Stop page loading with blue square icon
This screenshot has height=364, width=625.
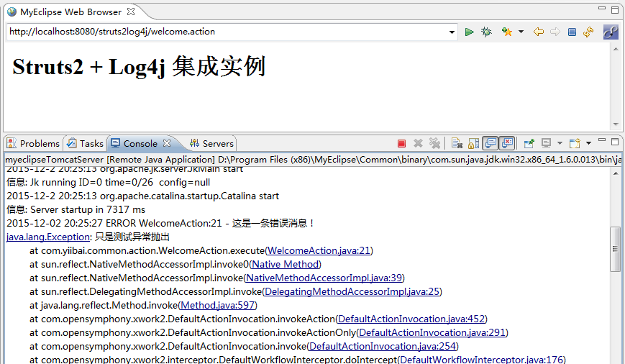coord(572,32)
